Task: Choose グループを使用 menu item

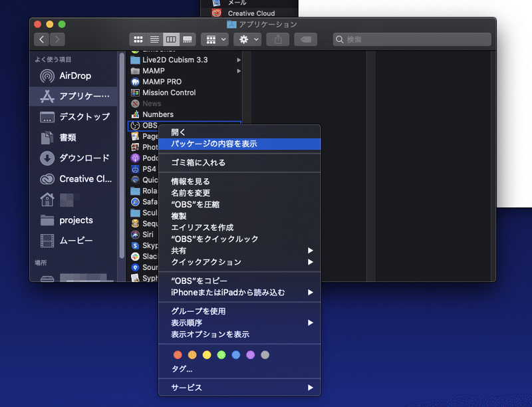Action: [239, 311]
